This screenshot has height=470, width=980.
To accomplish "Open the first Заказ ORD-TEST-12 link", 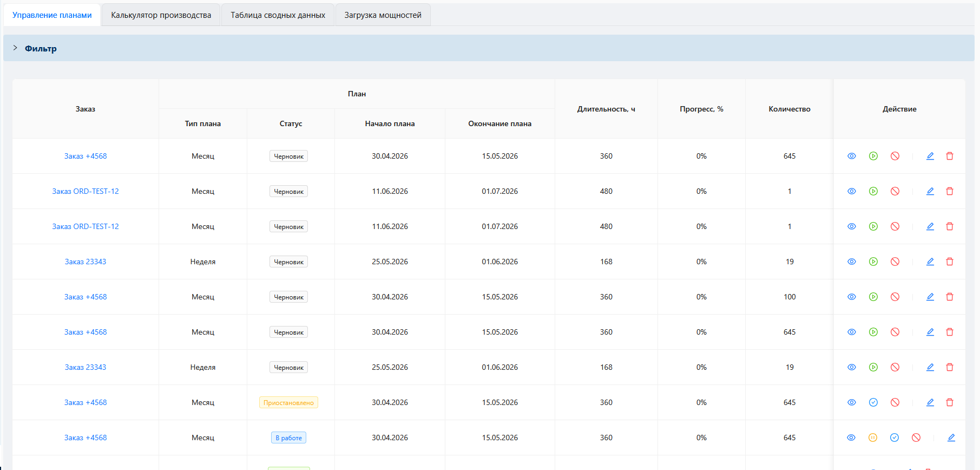I will [85, 191].
